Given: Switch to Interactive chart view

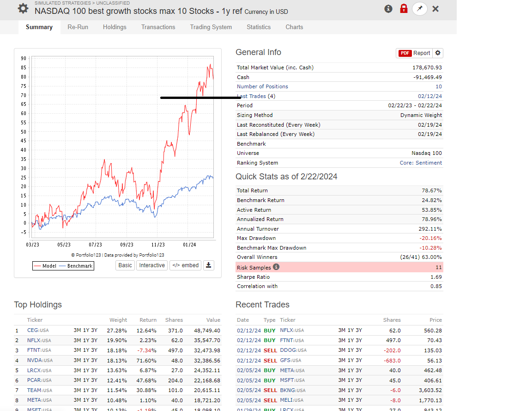Looking at the screenshot, I should point(152,265).
